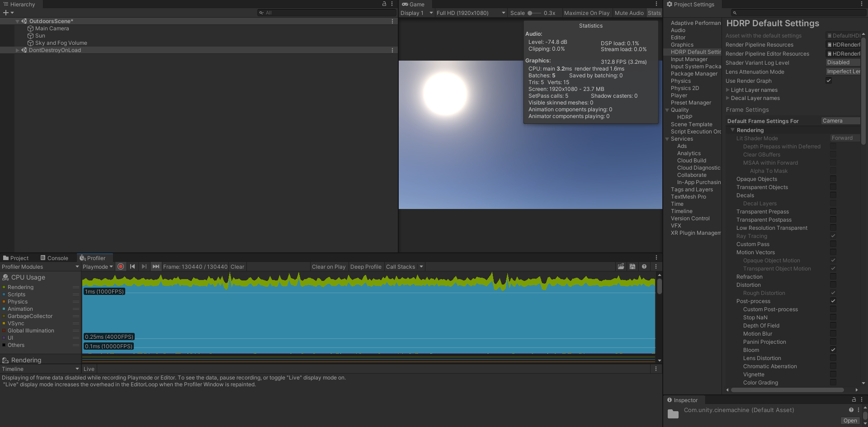Open Profiler help via the question mark icon
The image size is (868, 427).
click(x=644, y=266)
